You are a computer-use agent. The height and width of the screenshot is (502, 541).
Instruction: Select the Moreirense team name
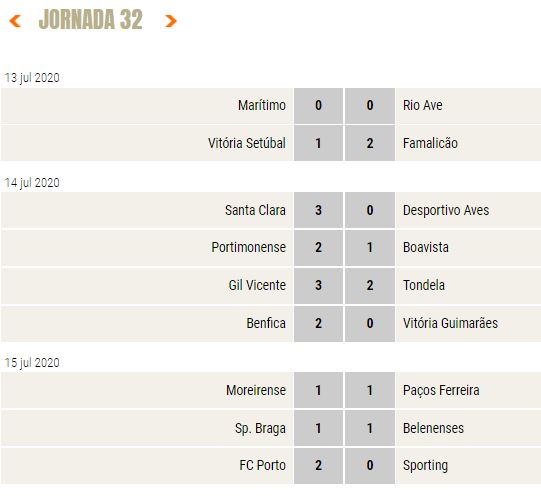[256, 390]
